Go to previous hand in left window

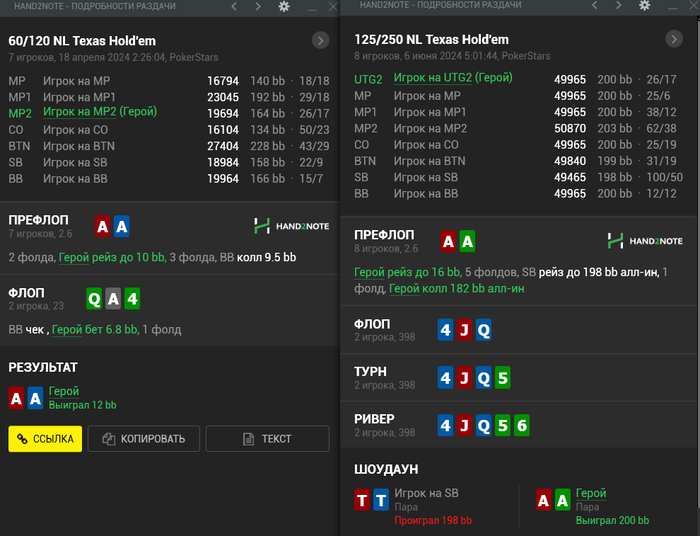pyautogui.click(x=234, y=7)
